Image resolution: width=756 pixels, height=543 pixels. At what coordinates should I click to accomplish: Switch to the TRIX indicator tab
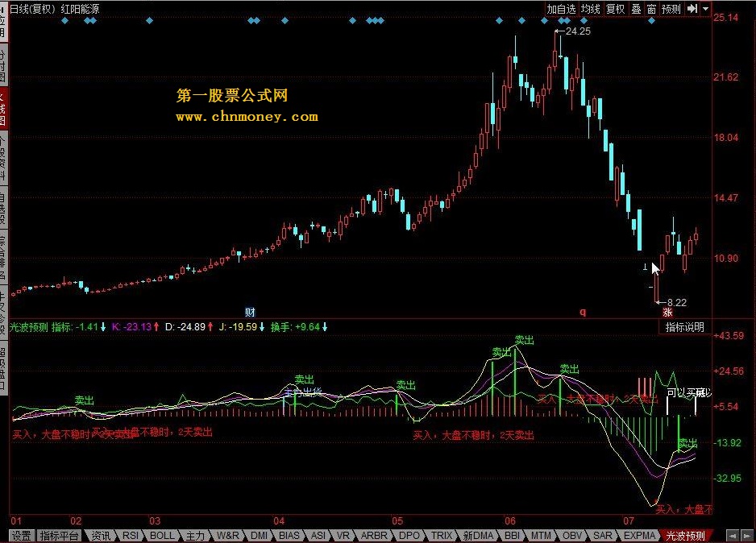tap(442, 536)
